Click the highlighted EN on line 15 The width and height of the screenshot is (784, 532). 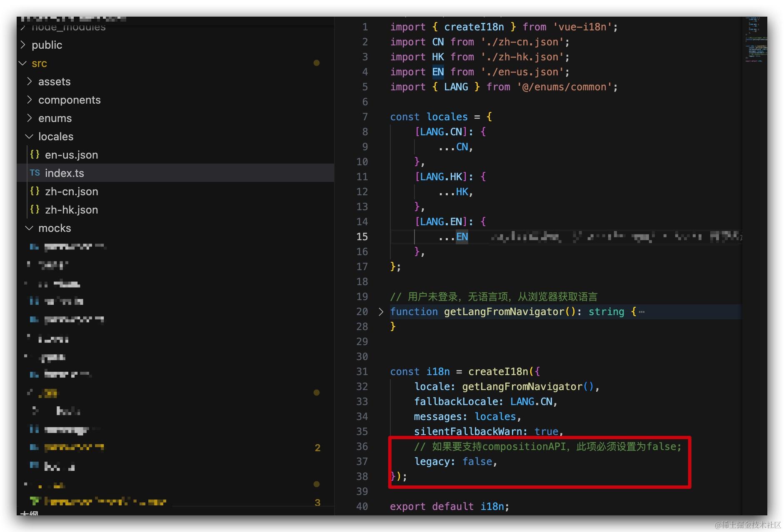(462, 236)
